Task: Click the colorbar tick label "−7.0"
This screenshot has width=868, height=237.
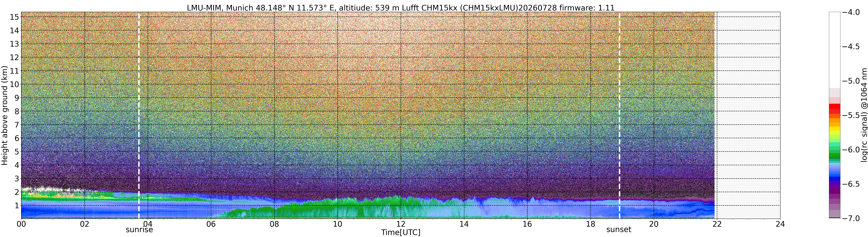Action: (x=851, y=218)
